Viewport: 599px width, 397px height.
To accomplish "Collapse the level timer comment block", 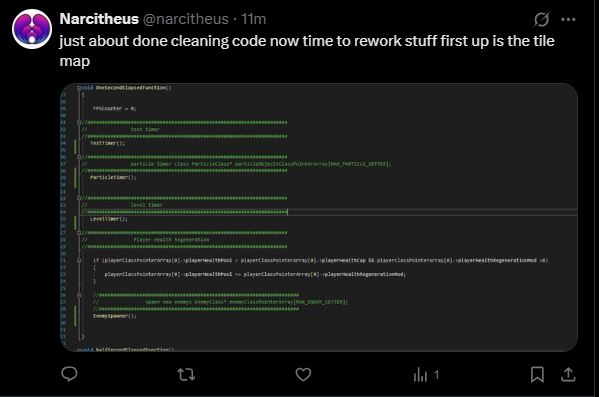I will click(x=79, y=198).
